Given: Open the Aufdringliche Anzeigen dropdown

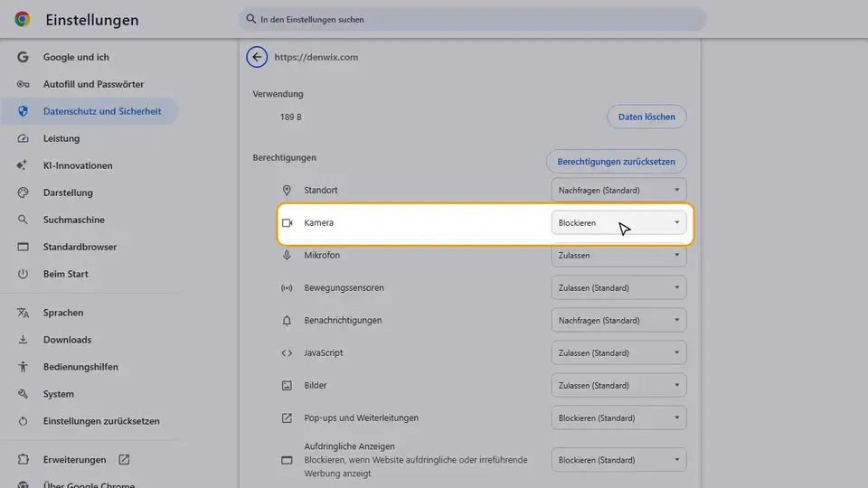Looking at the screenshot, I should click(618, 460).
